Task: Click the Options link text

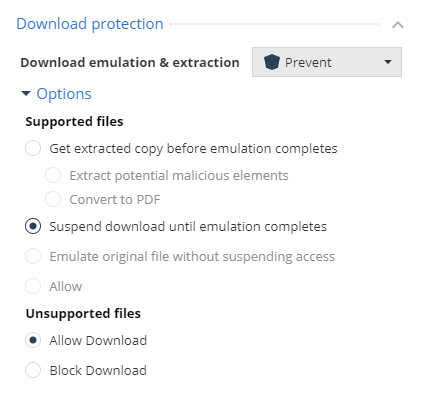Action: [x=64, y=94]
